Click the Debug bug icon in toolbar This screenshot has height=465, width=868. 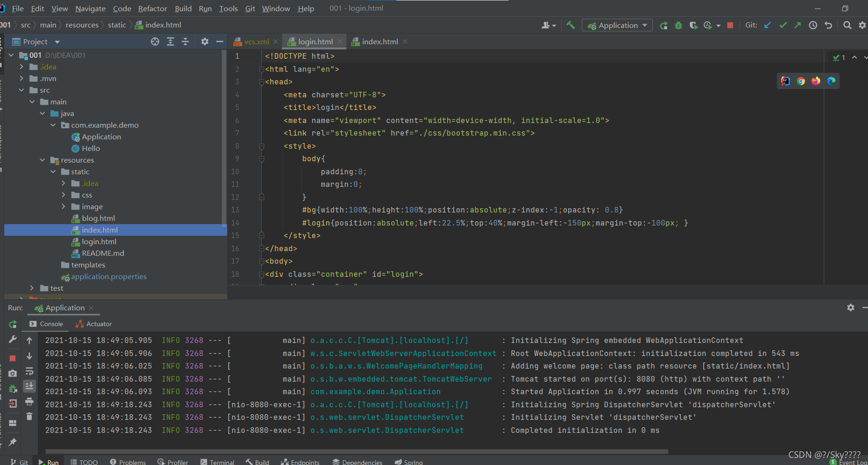coord(678,26)
